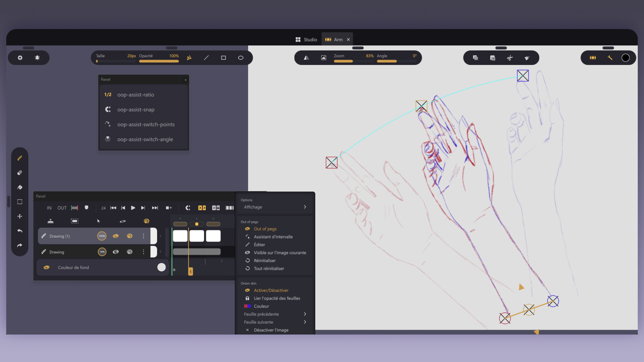Select the move tool in the left toolbar

point(20,216)
